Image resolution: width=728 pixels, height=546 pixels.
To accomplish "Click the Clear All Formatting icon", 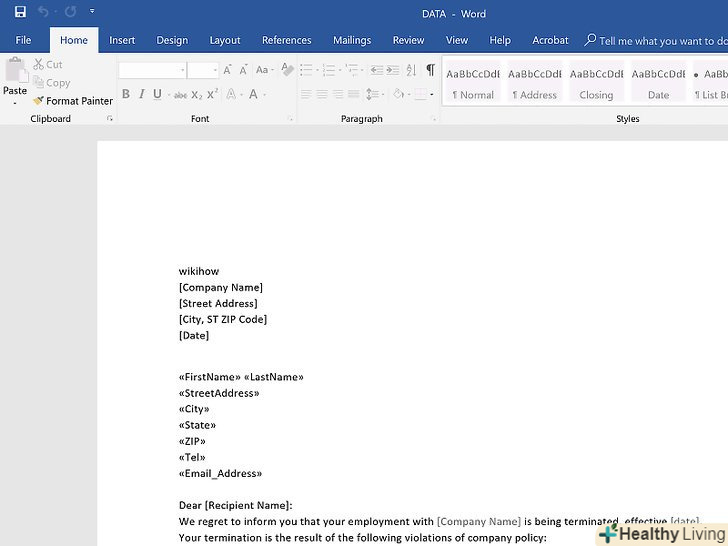I will [x=287, y=70].
